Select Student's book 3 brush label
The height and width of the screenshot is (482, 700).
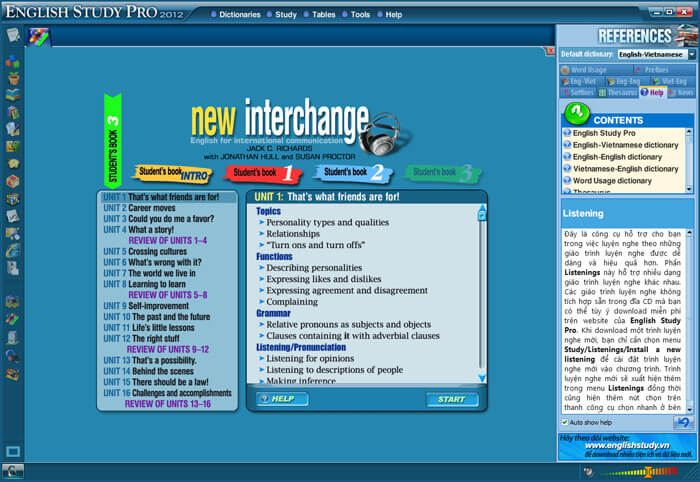(x=443, y=174)
